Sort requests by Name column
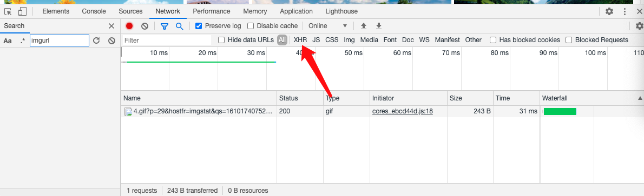The height and width of the screenshot is (196, 644). point(199,98)
